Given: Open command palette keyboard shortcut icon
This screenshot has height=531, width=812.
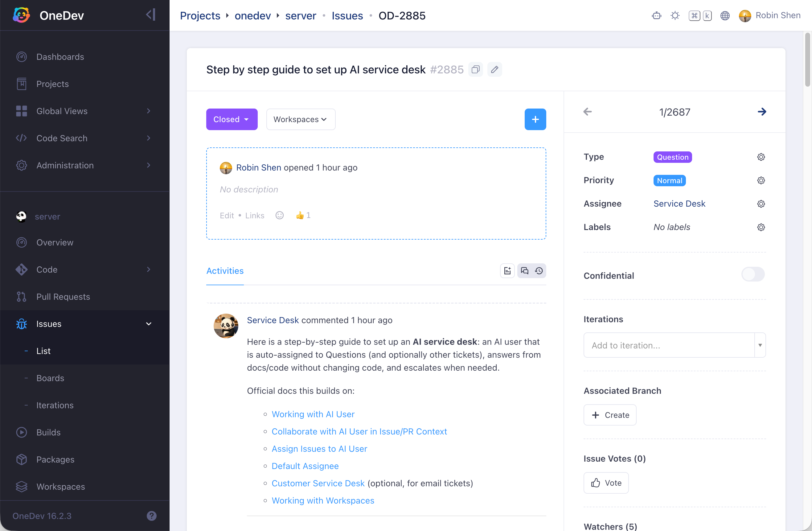Looking at the screenshot, I should [x=700, y=16].
